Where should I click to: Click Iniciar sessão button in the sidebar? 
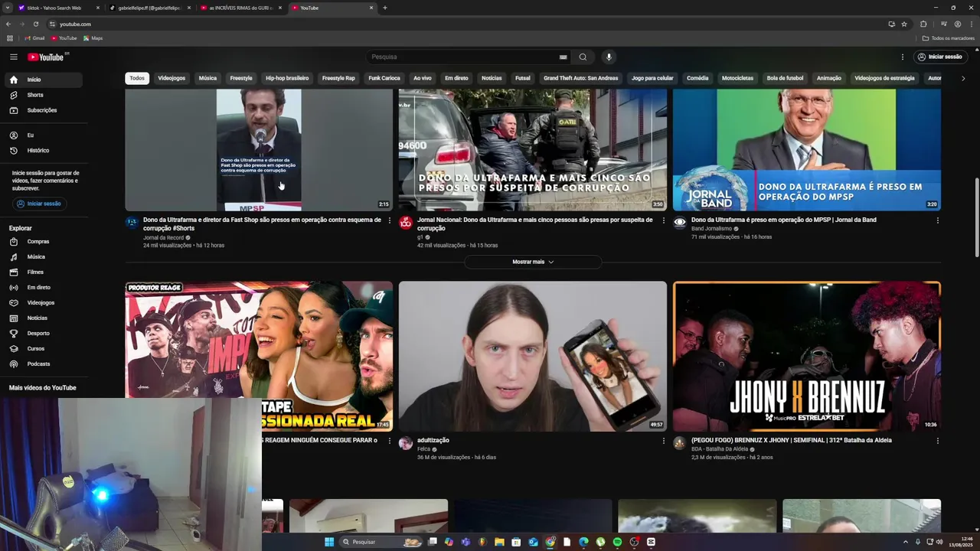click(x=39, y=204)
